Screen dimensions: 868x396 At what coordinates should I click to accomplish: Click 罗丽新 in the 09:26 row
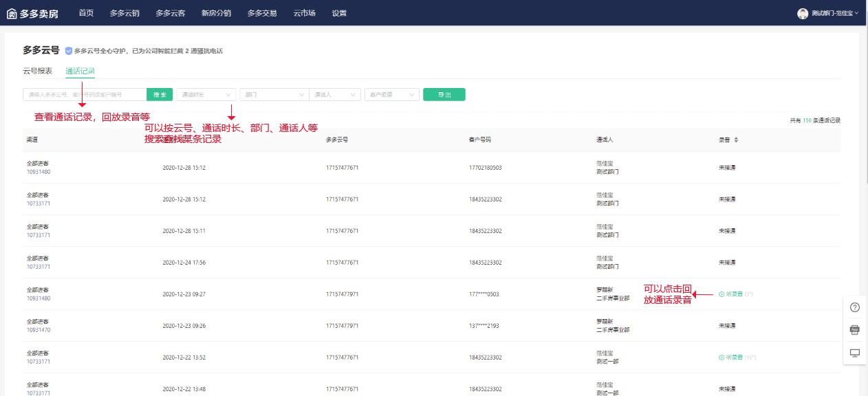point(605,322)
